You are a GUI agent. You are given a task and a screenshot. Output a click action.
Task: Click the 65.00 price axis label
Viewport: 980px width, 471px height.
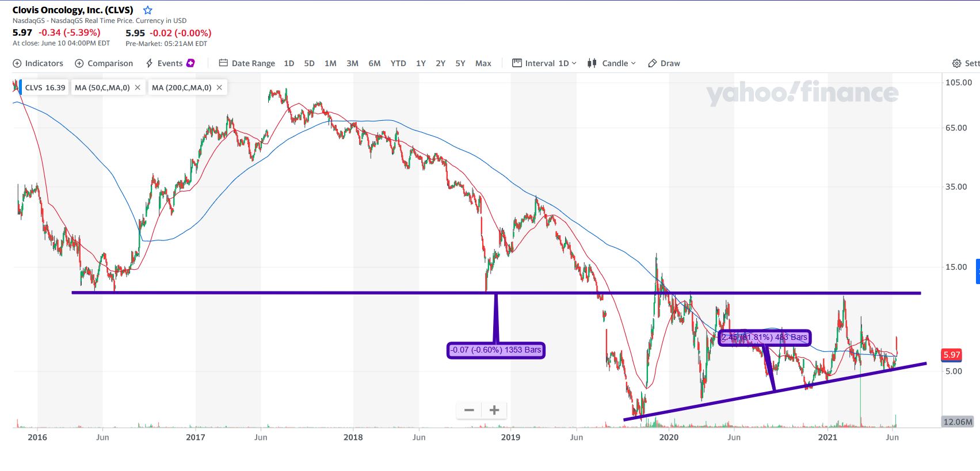[956, 128]
